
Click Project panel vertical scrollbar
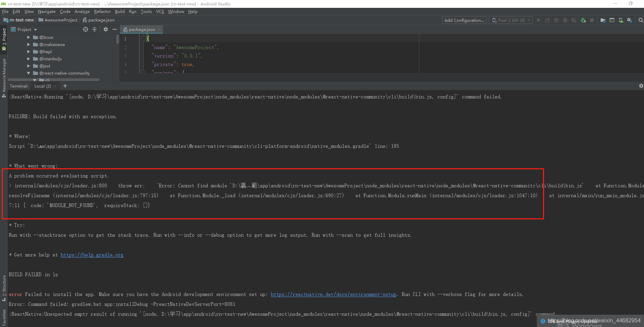tap(118, 39)
